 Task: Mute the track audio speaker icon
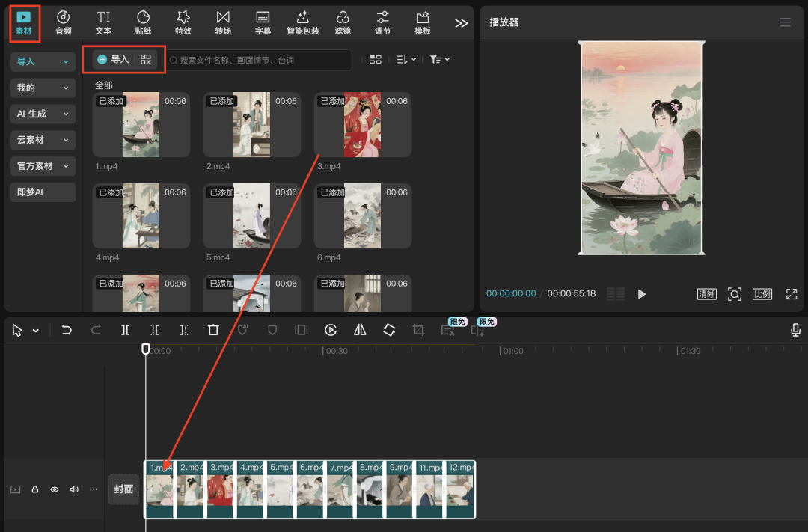[x=74, y=489]
